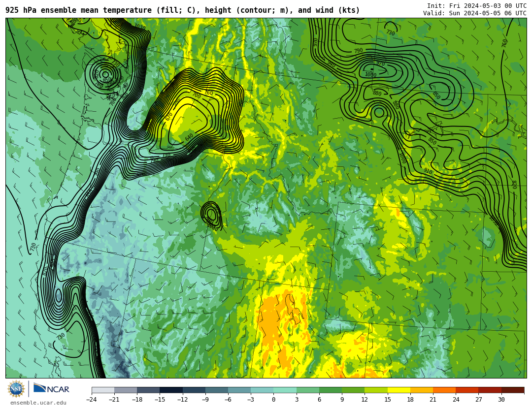The width and height of the screenshot is (532, 409).
Task: Pick the color swatch between -6 and -3
Action: tap(239, 390)
